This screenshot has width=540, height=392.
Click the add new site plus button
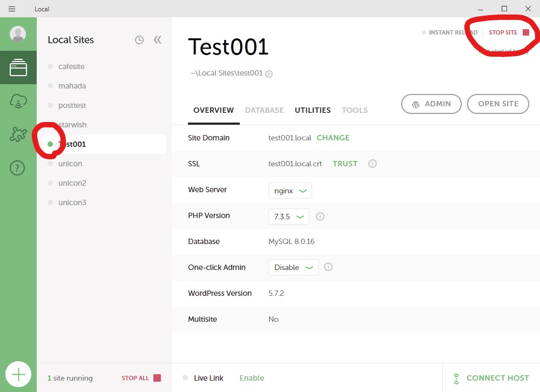(18, 374)
